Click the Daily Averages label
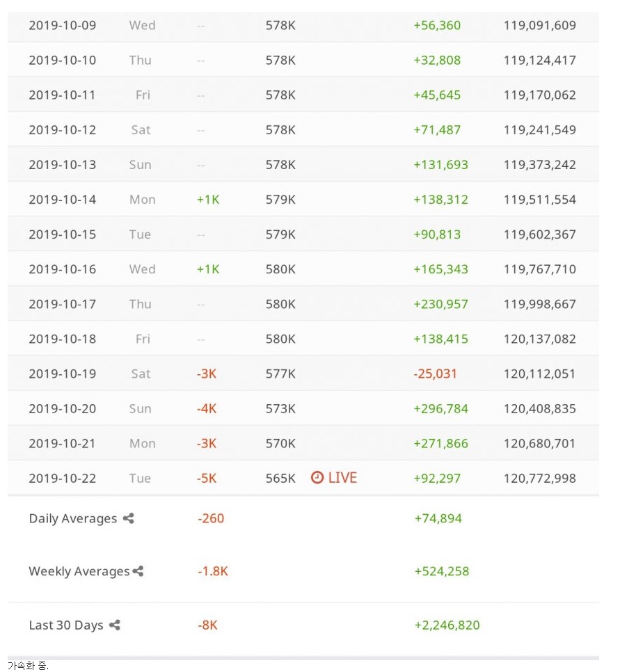Viewport: 620px width, 672px height. coord(73,518)
